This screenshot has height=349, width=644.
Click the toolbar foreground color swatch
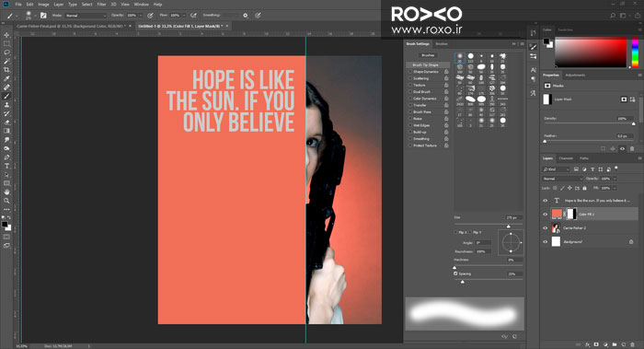[x=5, y=225]
